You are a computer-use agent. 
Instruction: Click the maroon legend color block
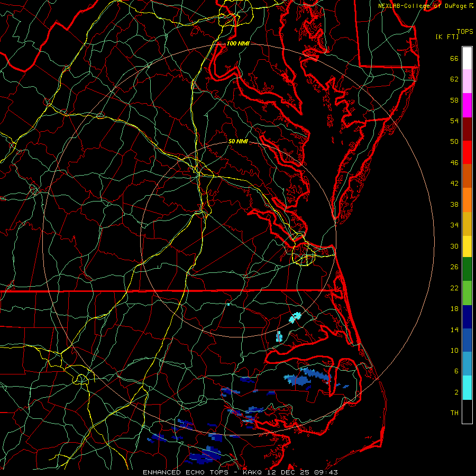(467, 129)
